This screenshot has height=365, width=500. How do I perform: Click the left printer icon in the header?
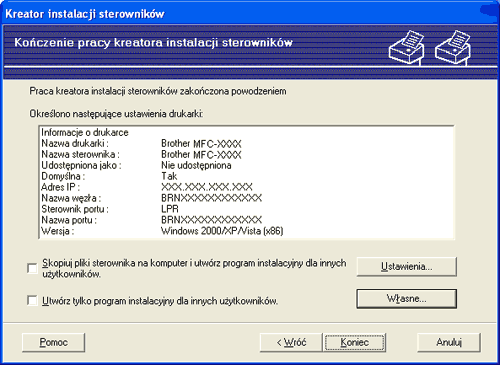[406, 47]
